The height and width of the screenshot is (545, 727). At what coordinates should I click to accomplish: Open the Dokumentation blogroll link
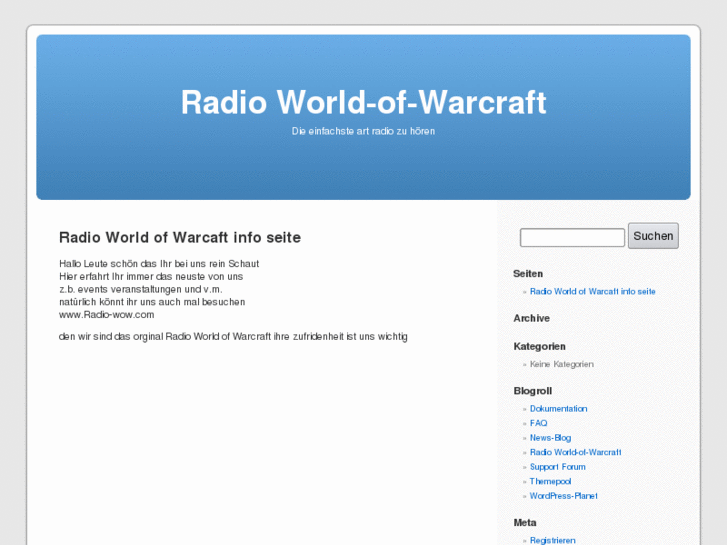click(x=558, y=409)
